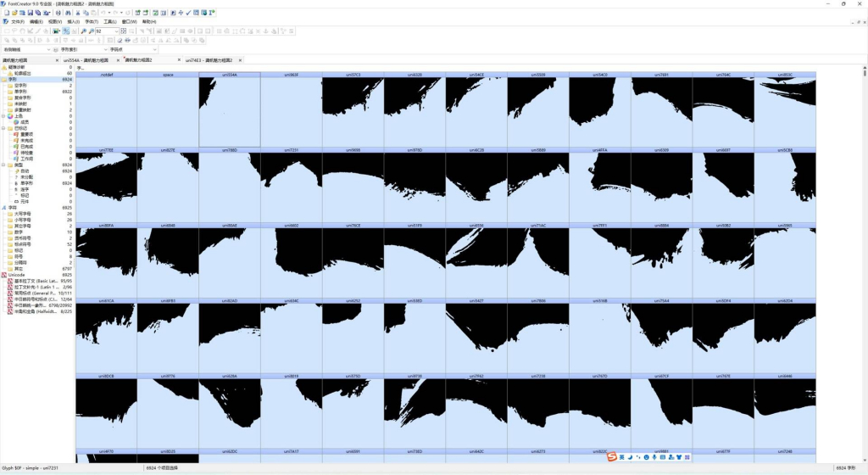Select the uni7231 glyph cell

[292, 186]
